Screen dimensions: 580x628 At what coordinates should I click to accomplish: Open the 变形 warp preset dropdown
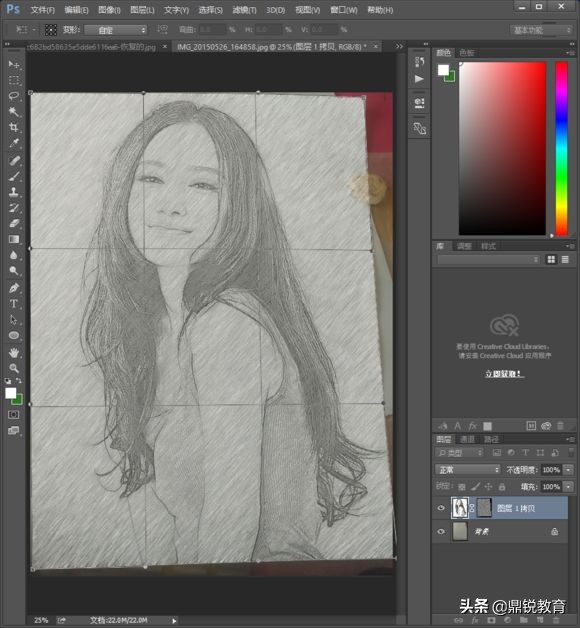tap(116, 30)
